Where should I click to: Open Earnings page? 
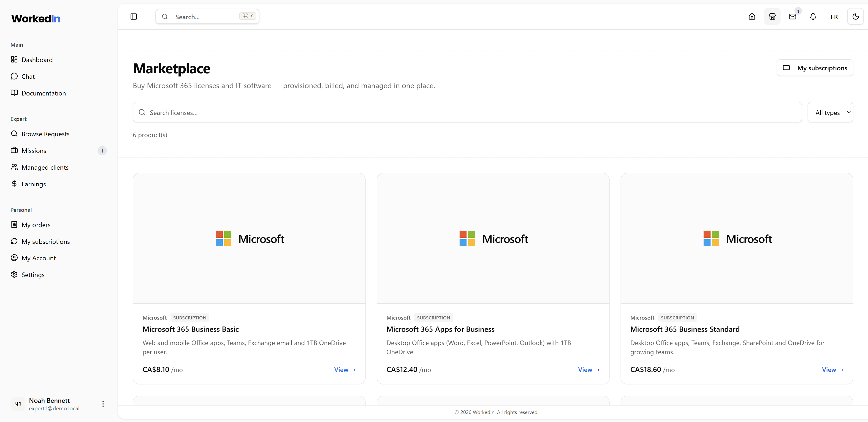pyautogui.click(x=59, y=184)
